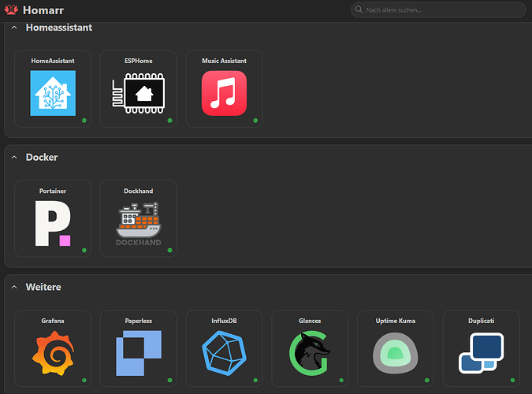Click the 'HomeAssistant' tile label

[x=53, y=61]
